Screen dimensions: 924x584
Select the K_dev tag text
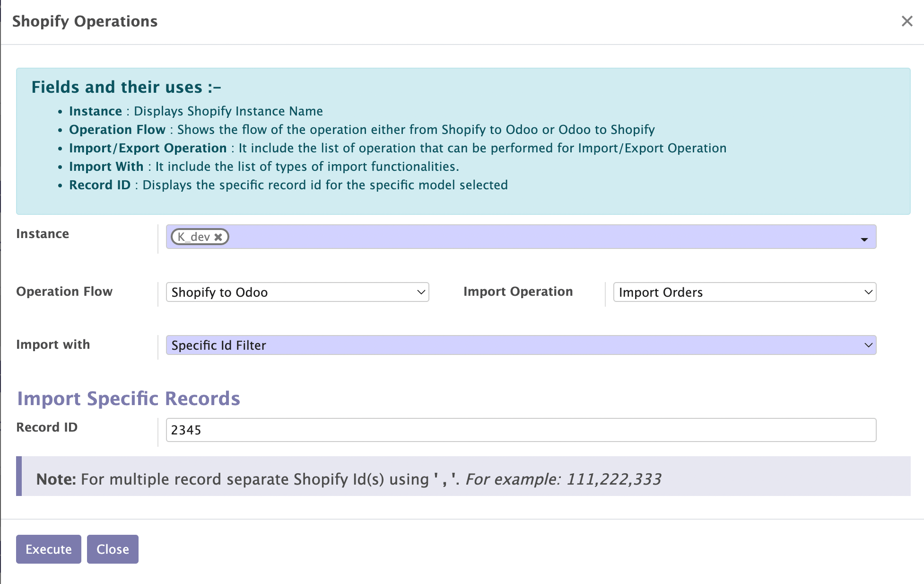click(x=193, y=237)
